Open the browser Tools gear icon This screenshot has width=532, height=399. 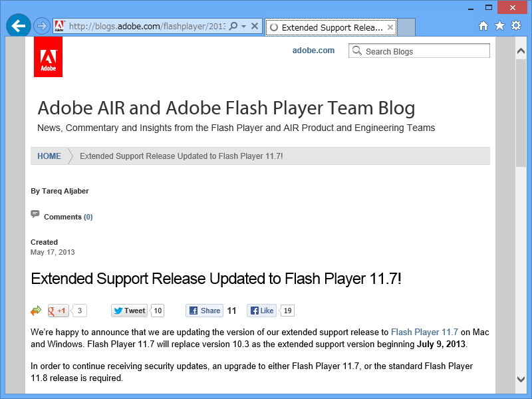pos(516,25)
